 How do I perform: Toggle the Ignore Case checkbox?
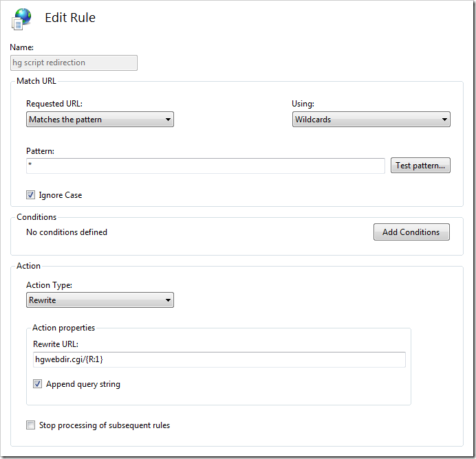tap(30, 195)
